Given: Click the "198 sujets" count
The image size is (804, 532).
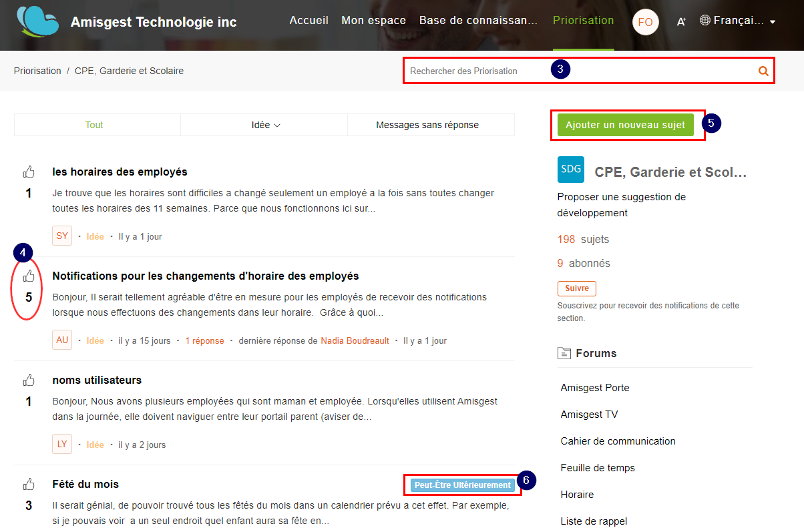Looking at the screenshot, I should click(583, 239).
